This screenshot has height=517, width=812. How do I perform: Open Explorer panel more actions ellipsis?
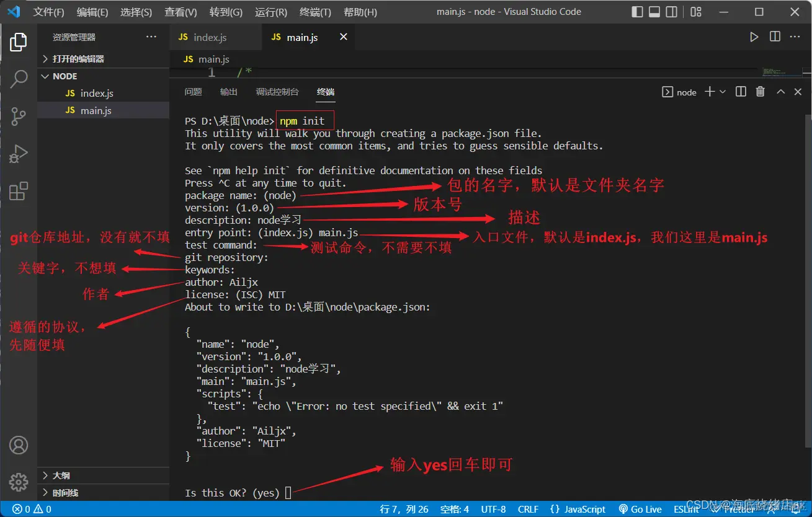point(151,37)
